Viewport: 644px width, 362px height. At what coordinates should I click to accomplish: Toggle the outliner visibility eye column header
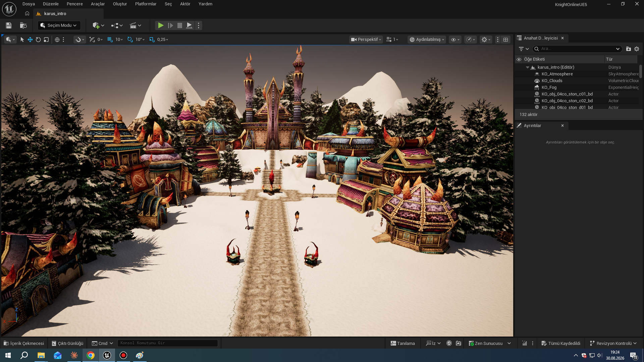tap(519, 59)
